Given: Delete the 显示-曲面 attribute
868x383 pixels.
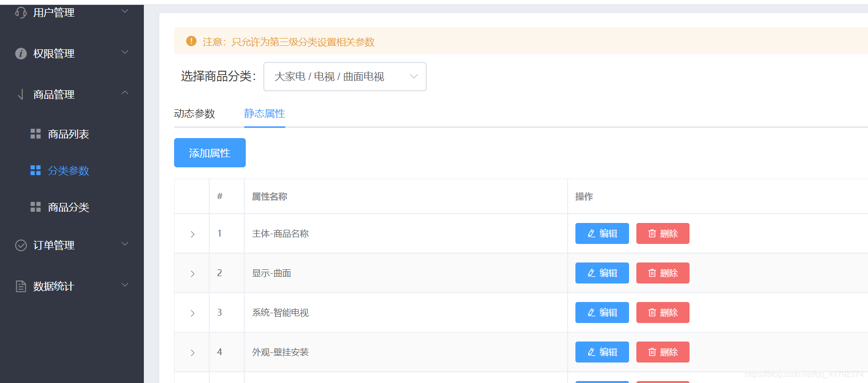Looking at the screenshot, I should click(663, 273).
